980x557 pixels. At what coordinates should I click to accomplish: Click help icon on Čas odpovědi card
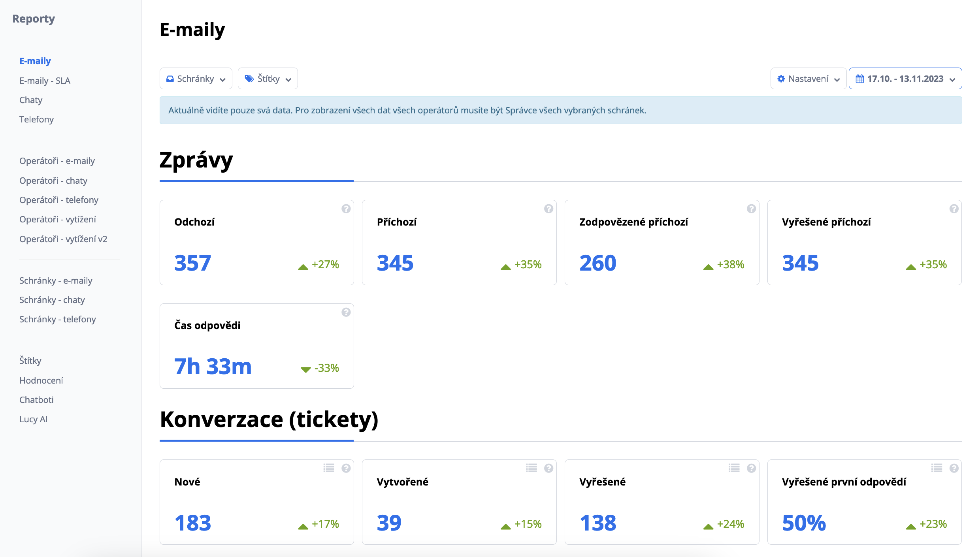click(x=346, y=312)
